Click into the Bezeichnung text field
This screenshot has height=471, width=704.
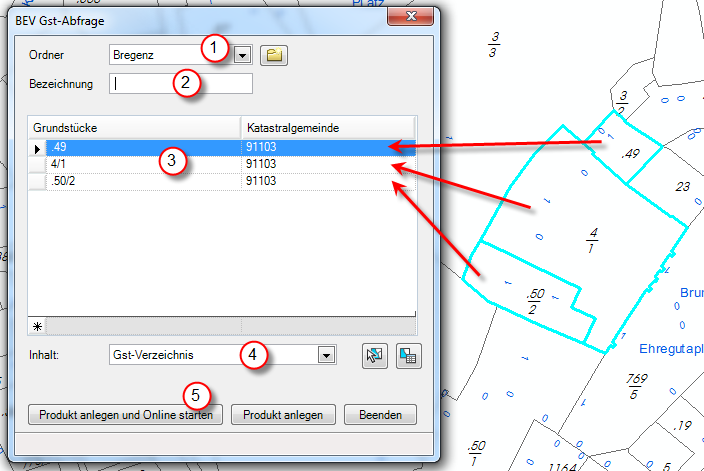click(x=180, y=84)
